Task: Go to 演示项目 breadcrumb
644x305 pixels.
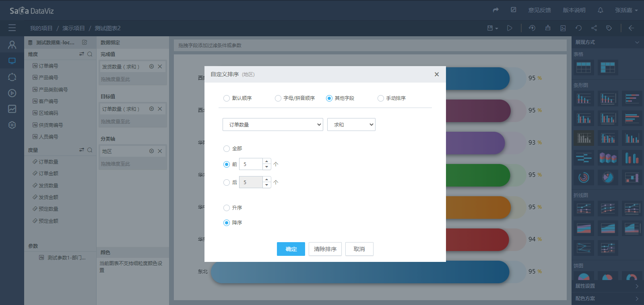Action: click(x=74, y=28)
